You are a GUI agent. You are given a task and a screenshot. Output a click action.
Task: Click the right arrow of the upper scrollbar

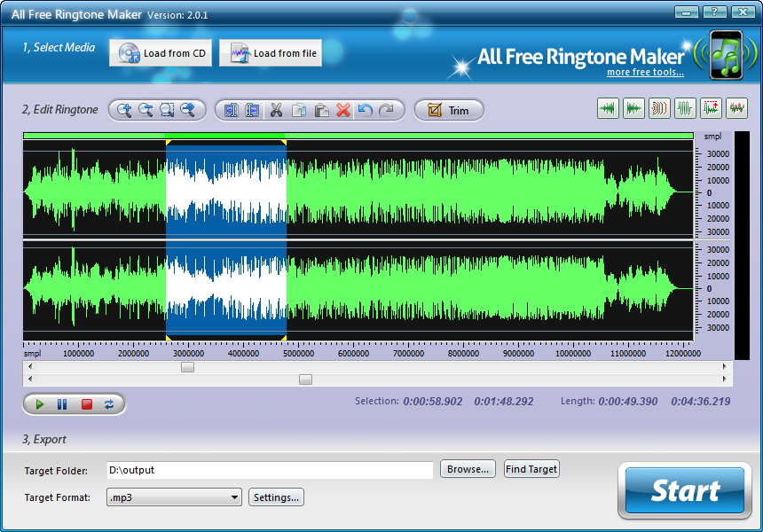(x=725, y=367)
